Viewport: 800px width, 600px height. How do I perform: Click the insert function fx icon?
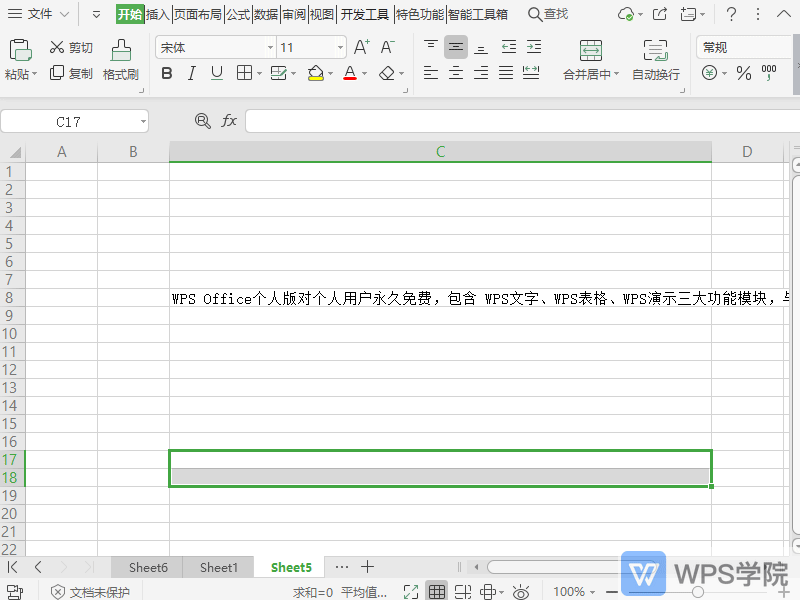pyautogui.click(x=229, y=120)
